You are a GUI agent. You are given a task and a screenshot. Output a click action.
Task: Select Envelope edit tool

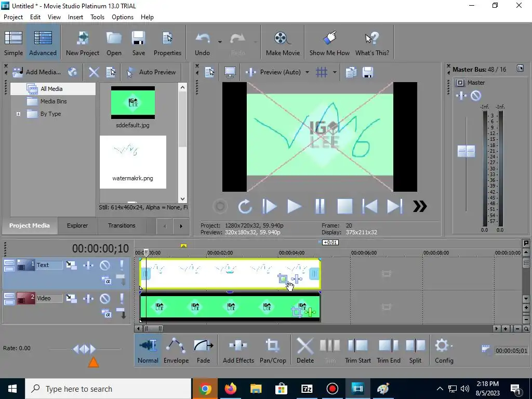click(x=176, y=351)
